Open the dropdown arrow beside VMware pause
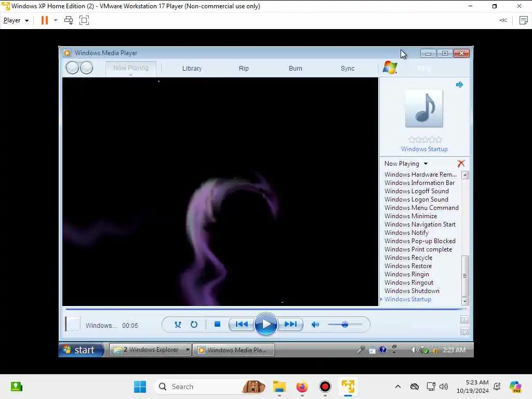Image resolution: width=532 pixels, height=399 pixels. point(56,20)
